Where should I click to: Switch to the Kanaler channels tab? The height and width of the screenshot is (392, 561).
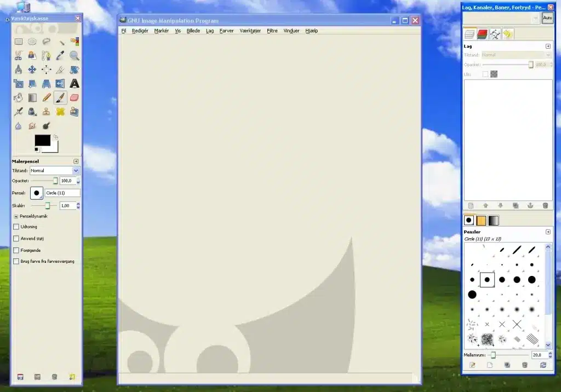(482, 34)
